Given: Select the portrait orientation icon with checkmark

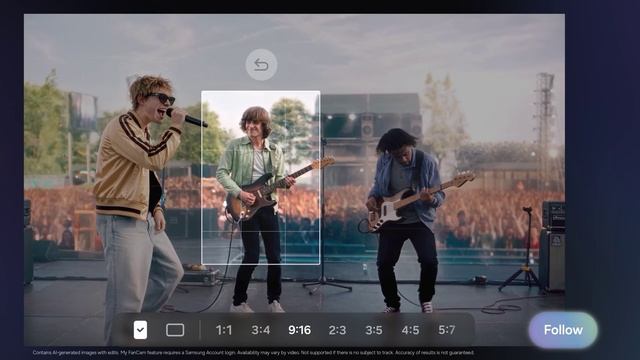Looking at the screenshot, I should (140, 330).
